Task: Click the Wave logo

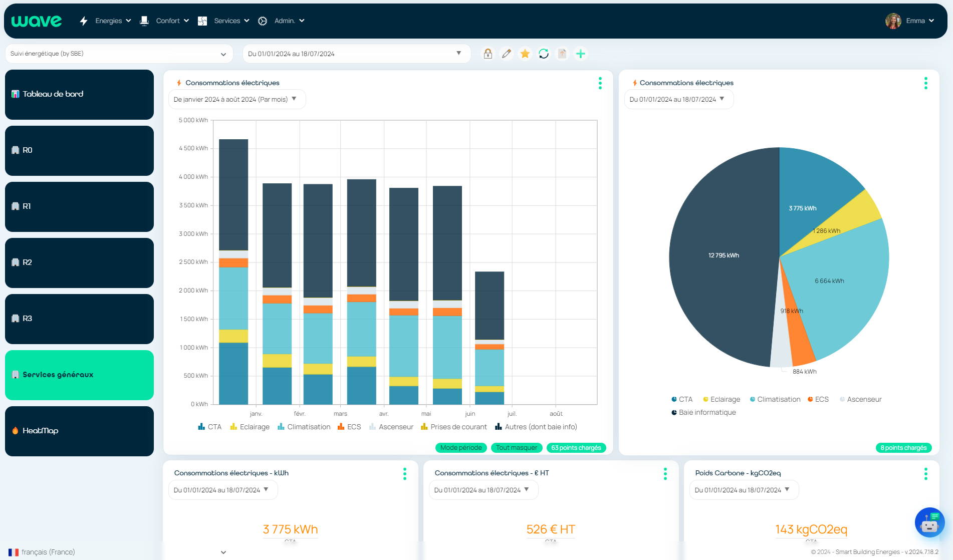Action: tap(37, 21)
